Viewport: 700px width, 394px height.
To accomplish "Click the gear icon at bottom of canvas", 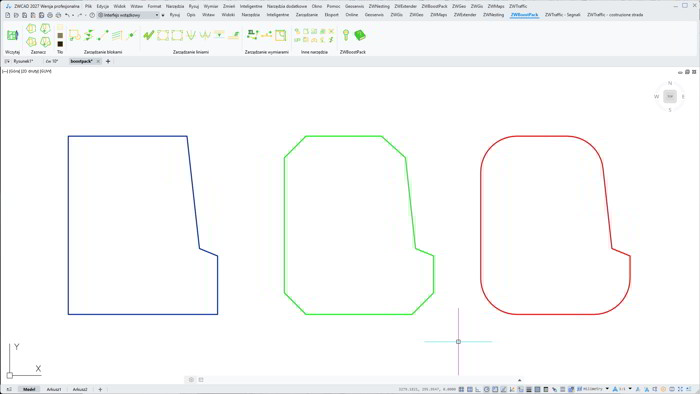I will click(x=191, y=380).
